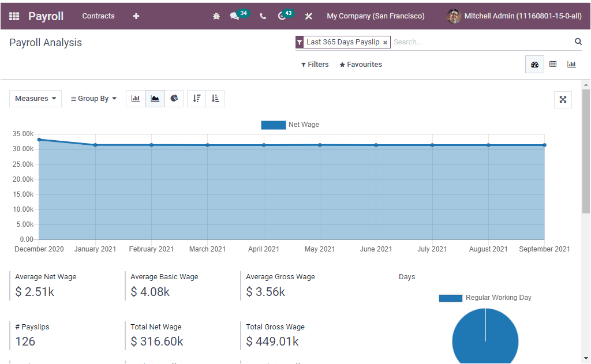Select the pie chart type
Image resolution: width=591 pixels, height=364 pixels.
click(174, 99)
